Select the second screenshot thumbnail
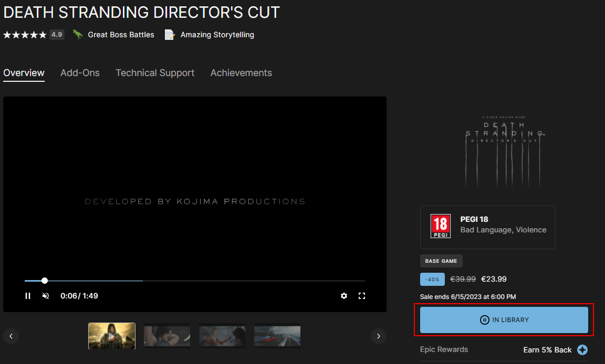 pyautogui.click(x=167, y=336)
